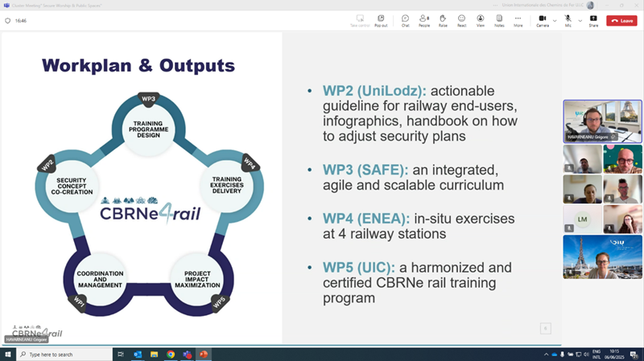Open the View layout menu
Screen dimensions: 644x361
coord(481,20)
